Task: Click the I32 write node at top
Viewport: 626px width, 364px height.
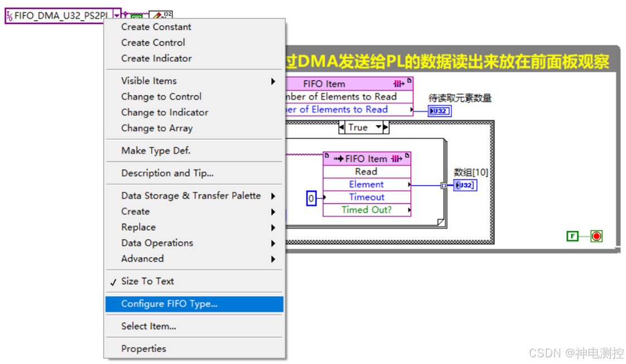Action: tap(161, 15)
